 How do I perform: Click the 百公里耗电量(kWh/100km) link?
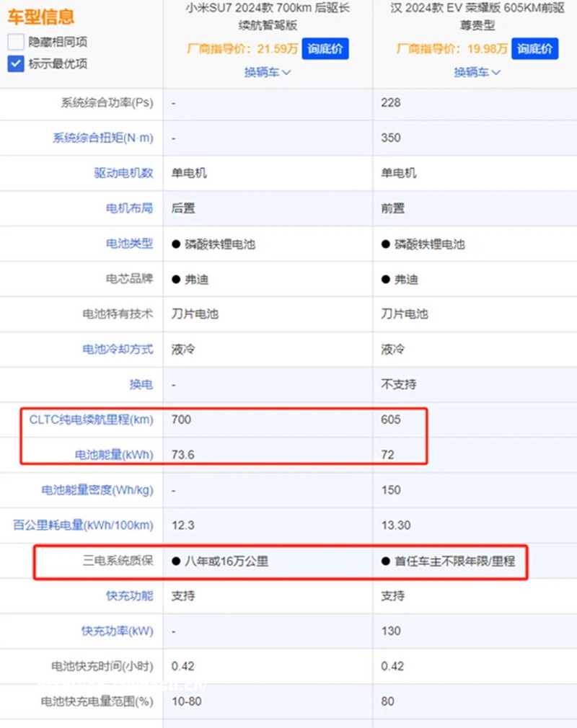[83, 525]
